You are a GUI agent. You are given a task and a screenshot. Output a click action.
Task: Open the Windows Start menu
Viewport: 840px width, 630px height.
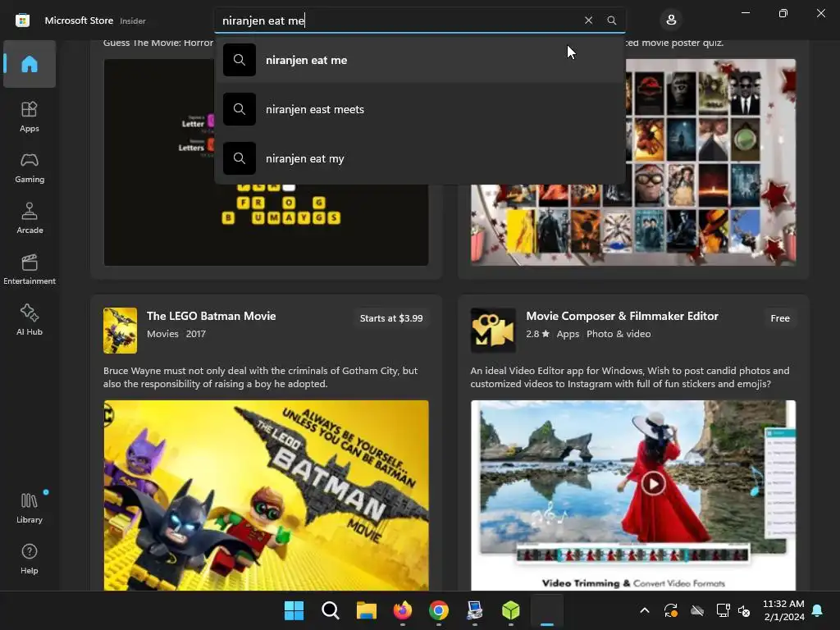(294, 610)
